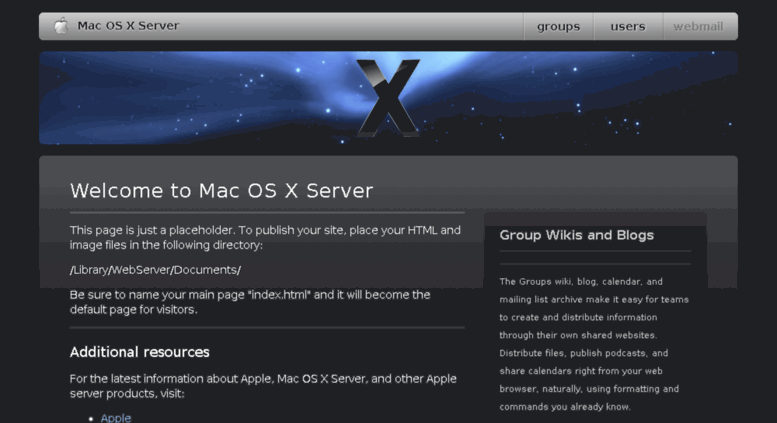Follow the Apple link under Additional resources
The image size is (777, 423).
pos(116,418)
